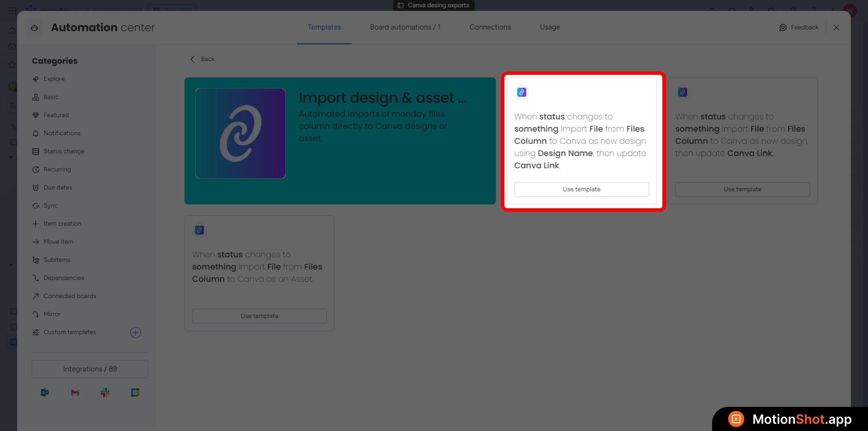Click the Gmail integration icon

75,392
